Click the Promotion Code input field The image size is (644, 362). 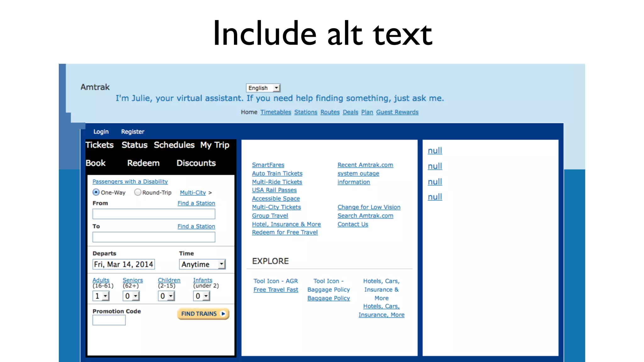[109, 320]
